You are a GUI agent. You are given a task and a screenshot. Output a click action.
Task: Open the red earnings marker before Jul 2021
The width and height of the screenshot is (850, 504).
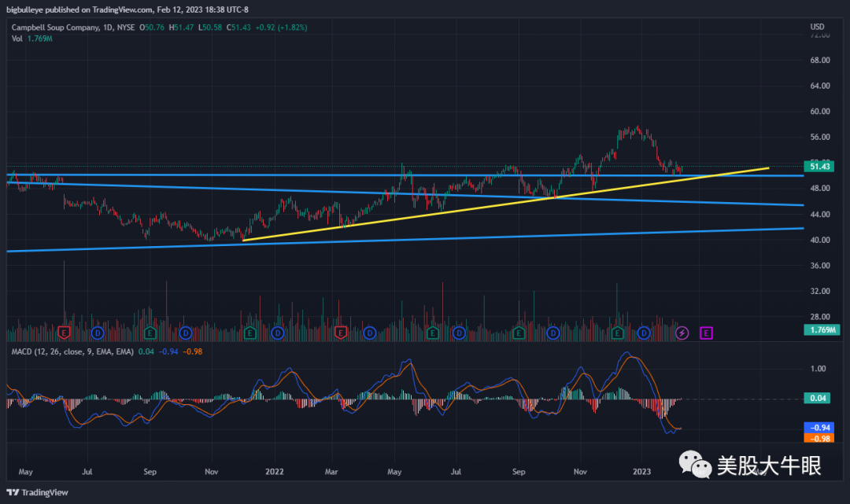pyautogui.click(x=64, y=333)
